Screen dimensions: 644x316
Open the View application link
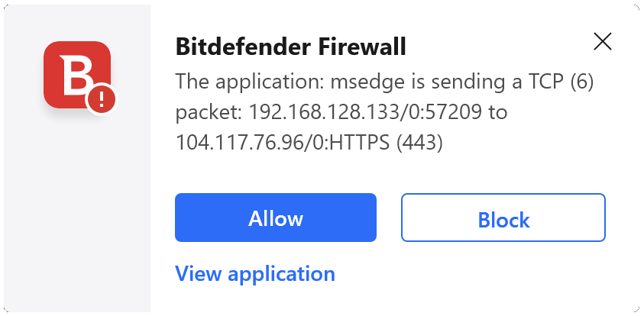click(x=255, y=273)
